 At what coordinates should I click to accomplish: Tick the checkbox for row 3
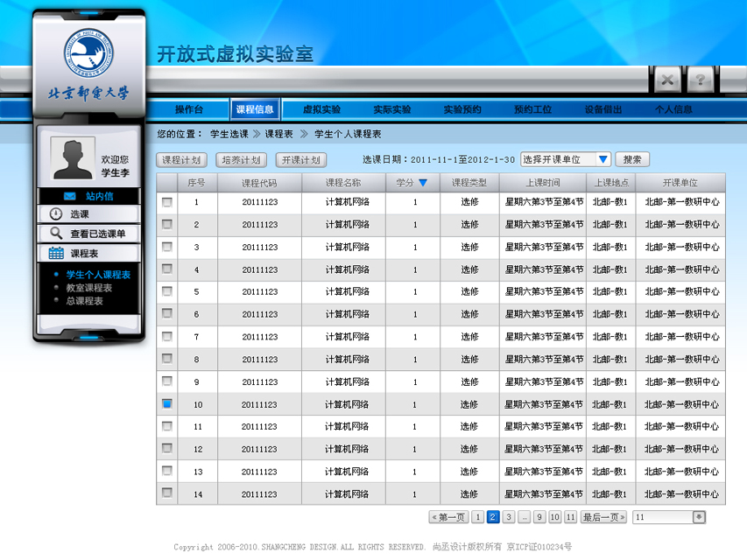[x=167, y=247]
